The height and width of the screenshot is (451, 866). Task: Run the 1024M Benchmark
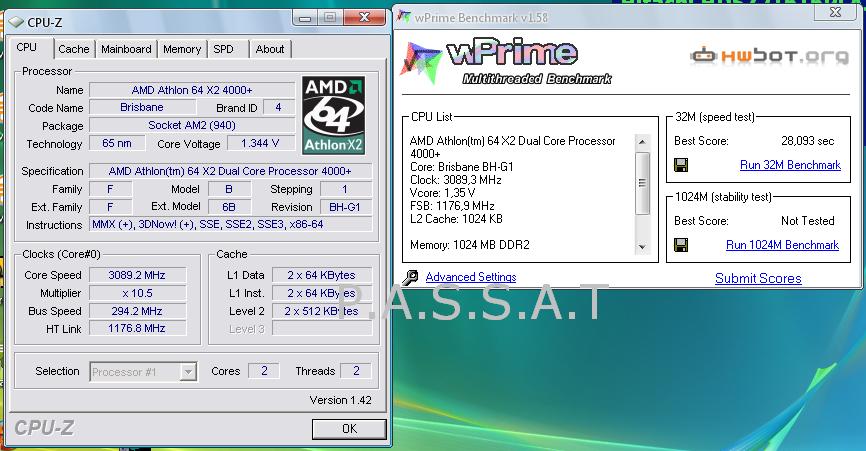pyautogui.click(x=782, y=245)
